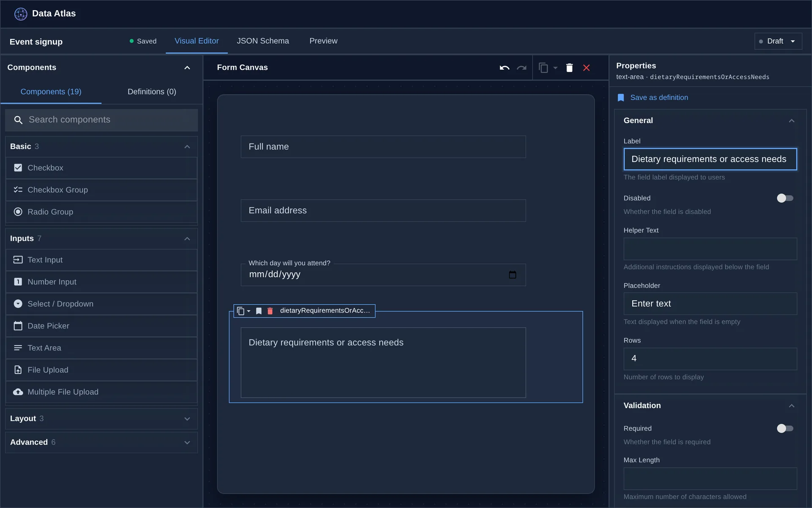
Task: Add the Text Area component
Action: pyautogui.click(x=101, y=348)
